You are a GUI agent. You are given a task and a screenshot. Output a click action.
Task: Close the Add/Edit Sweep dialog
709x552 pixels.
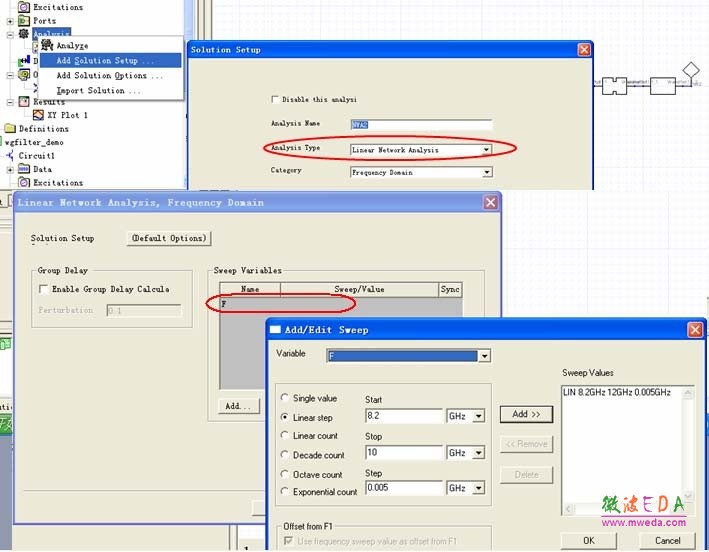(x=695, y=330)
